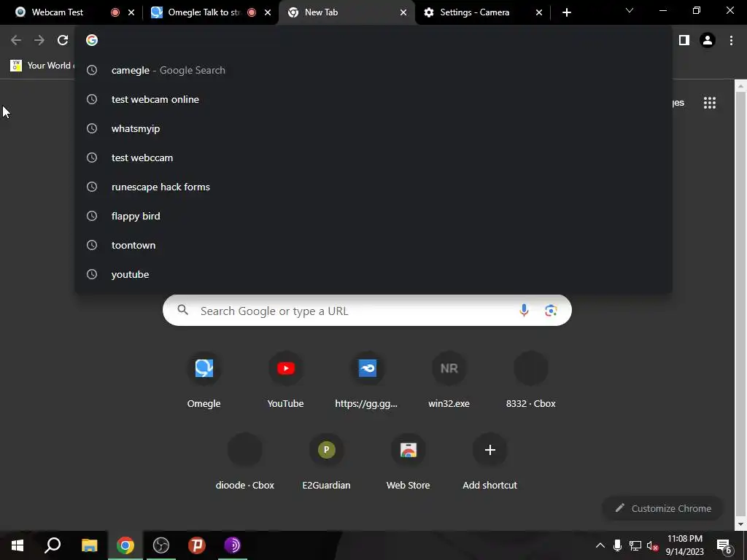Open a new tab with plus button
Viewport: 747px width, 560px height.
pyautogui.click(x=566, y=12)
